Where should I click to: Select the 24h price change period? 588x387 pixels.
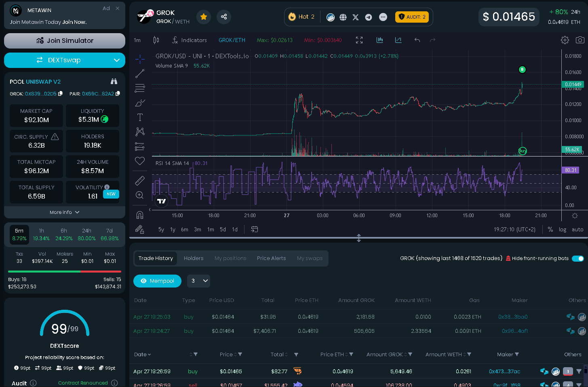86,235
